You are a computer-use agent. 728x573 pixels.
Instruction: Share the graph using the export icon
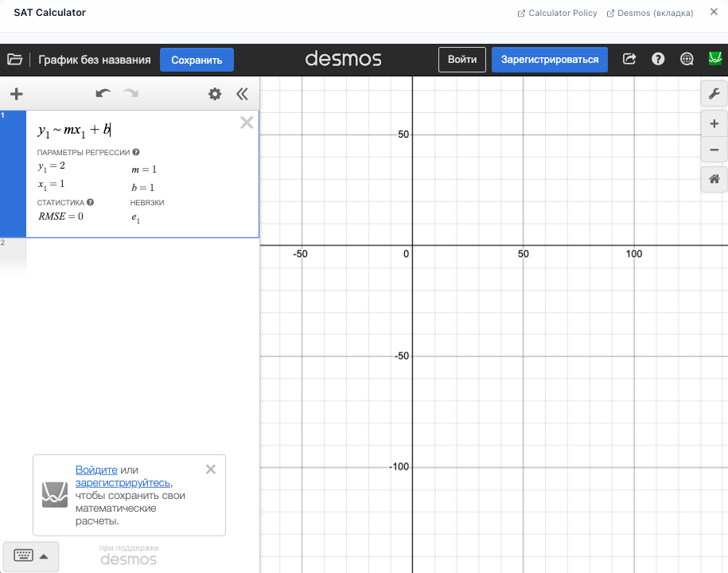click(x=629, y=58)
